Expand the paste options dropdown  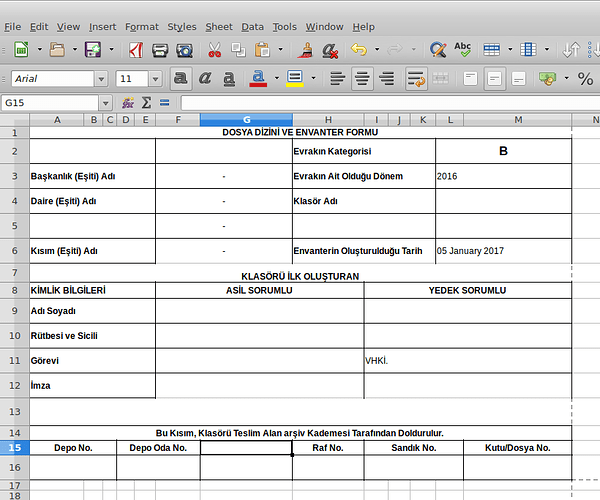[x=280, y=50]
